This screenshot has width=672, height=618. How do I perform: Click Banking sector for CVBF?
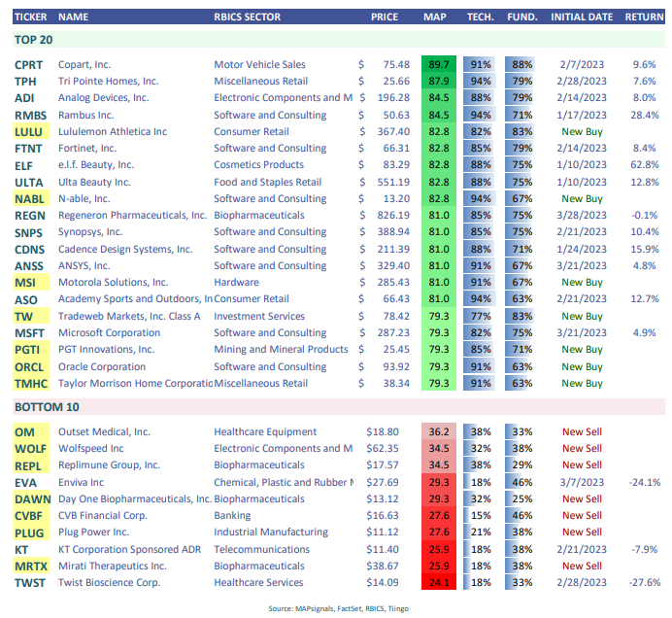tap(232, 516)
